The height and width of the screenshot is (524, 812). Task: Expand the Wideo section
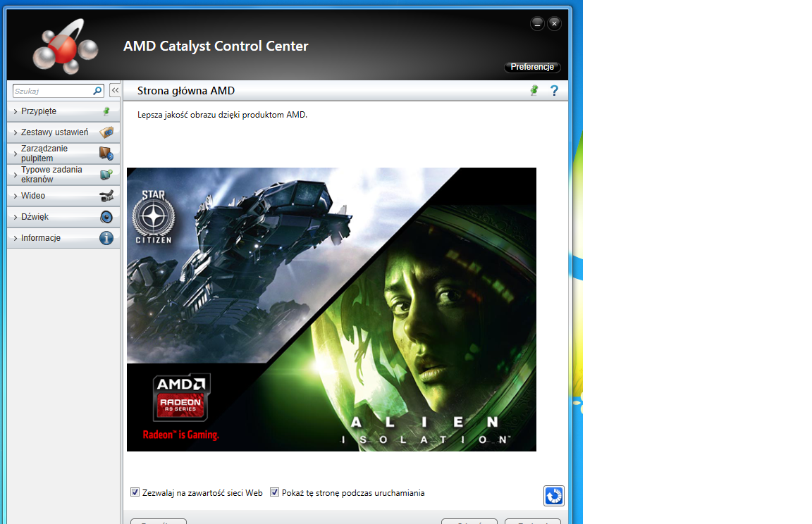click(x=63, y=196)
